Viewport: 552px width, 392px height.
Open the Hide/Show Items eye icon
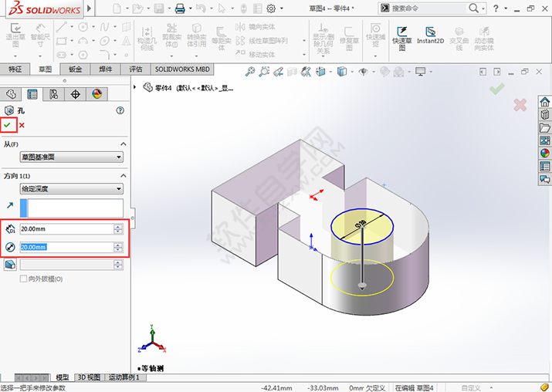click(364, 72)
